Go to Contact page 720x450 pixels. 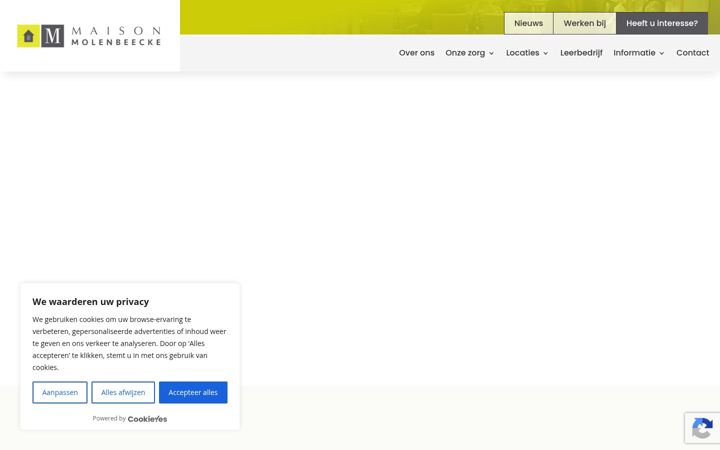coord(692,53)
